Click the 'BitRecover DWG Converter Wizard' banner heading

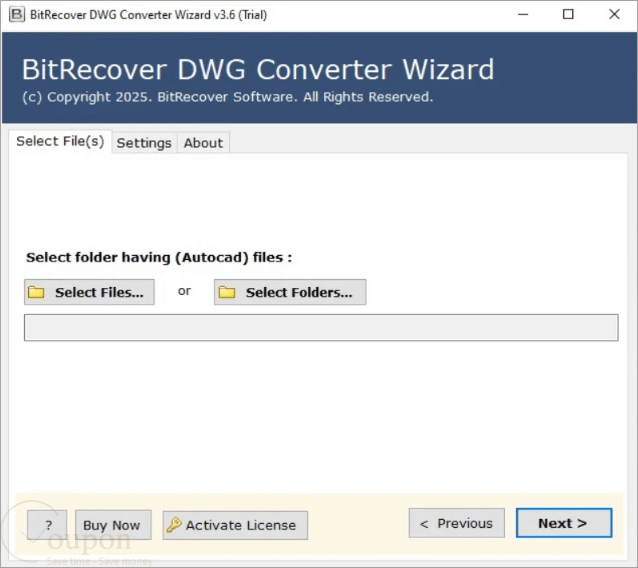click(258, 69)
